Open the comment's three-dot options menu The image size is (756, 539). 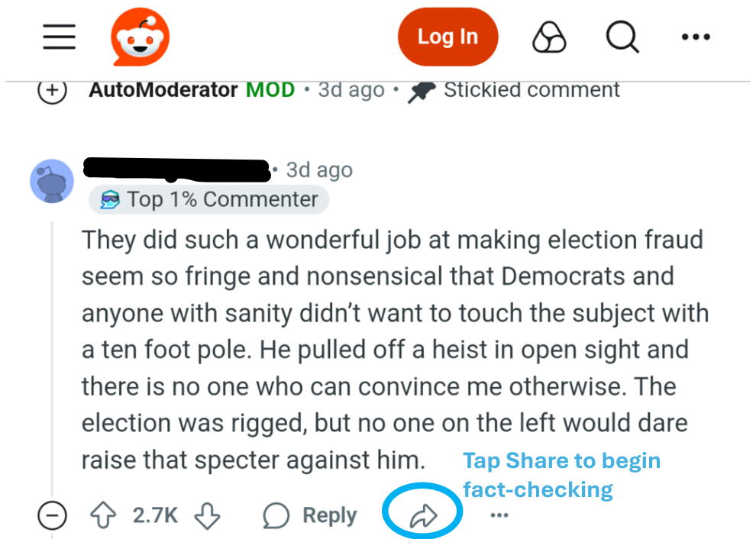[x=499, y=516]
